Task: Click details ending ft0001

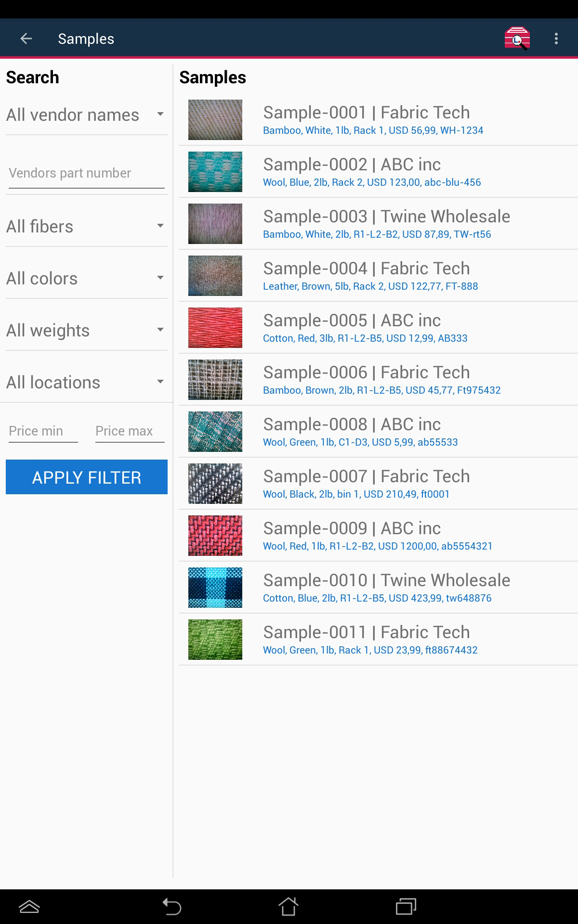Action: (356, 494)
